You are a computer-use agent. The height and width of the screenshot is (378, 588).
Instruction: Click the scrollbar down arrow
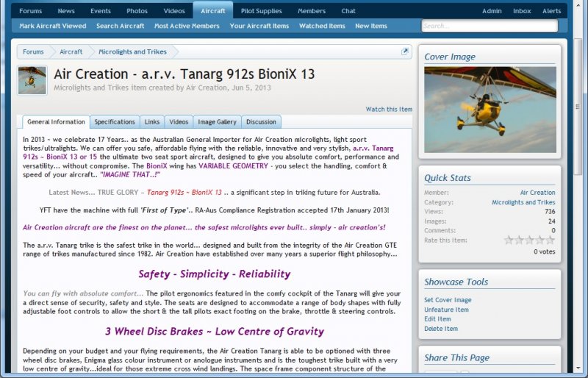578,368
